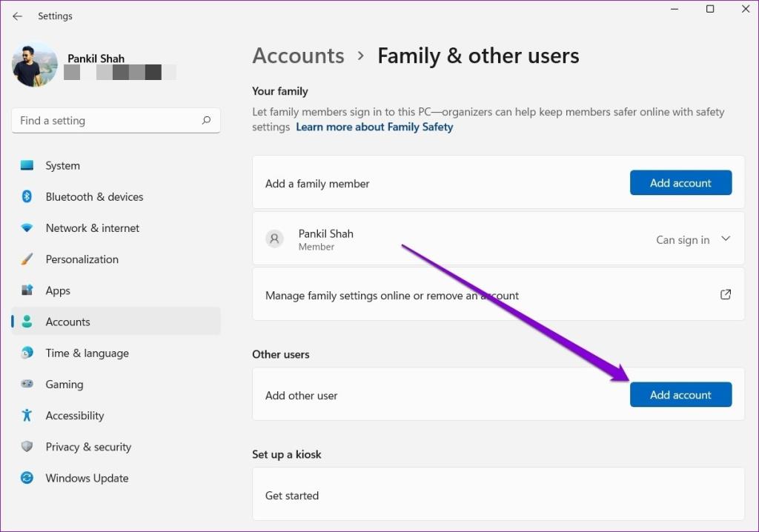Navigate to Accounts breadcrumb

[x=298, y=56]
